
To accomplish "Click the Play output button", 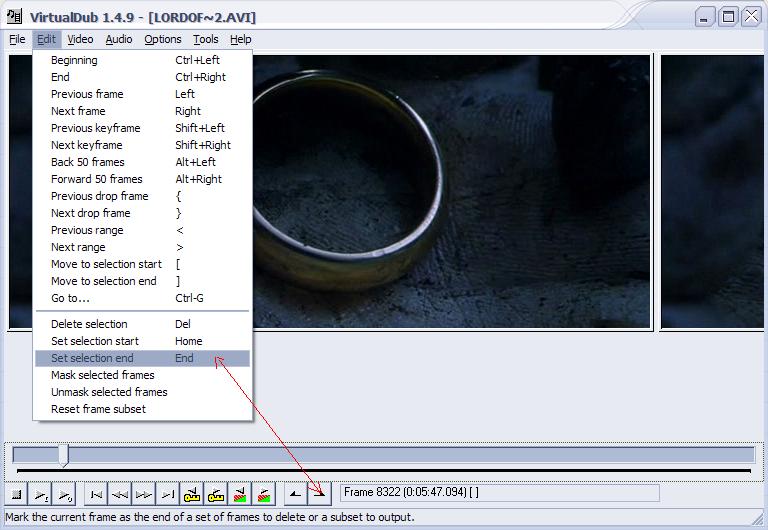I will coord(64,494).
